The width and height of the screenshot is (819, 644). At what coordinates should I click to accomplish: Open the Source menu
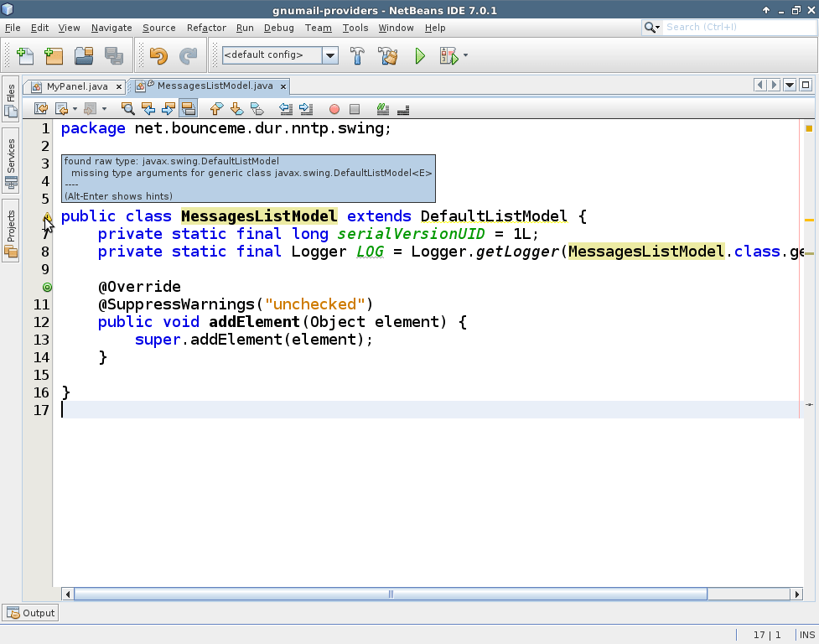[158, 28]
